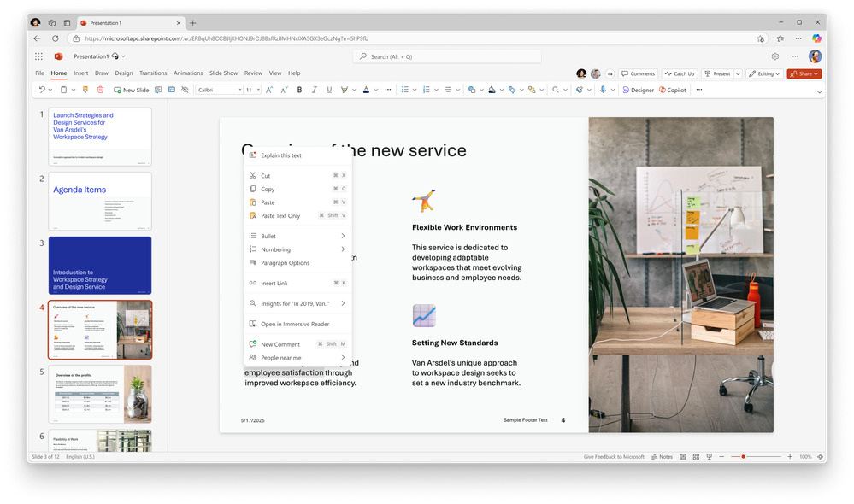The height and width of the screenshot is (504, 854).
Task: Click the zoom slider in status bar
Action: coord(744,457)
